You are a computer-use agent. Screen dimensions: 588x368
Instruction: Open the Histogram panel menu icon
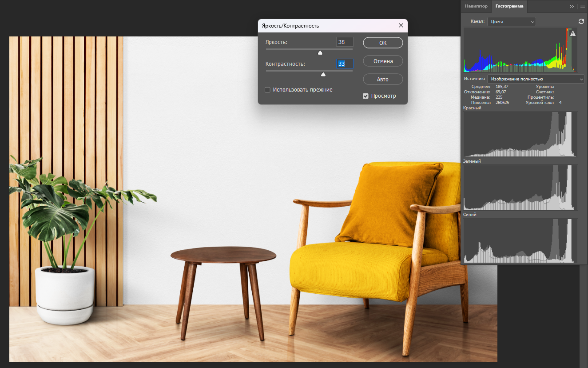582,7
